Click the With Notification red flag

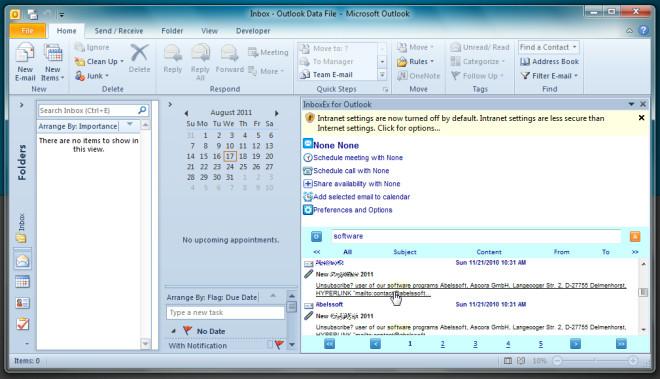(x=279, y=344)
